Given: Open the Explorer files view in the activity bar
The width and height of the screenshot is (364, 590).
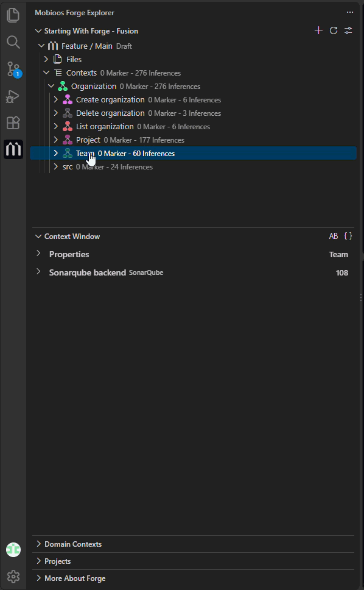Looking at the screenshot, I should pyautogui.click(x=13, y=15).
